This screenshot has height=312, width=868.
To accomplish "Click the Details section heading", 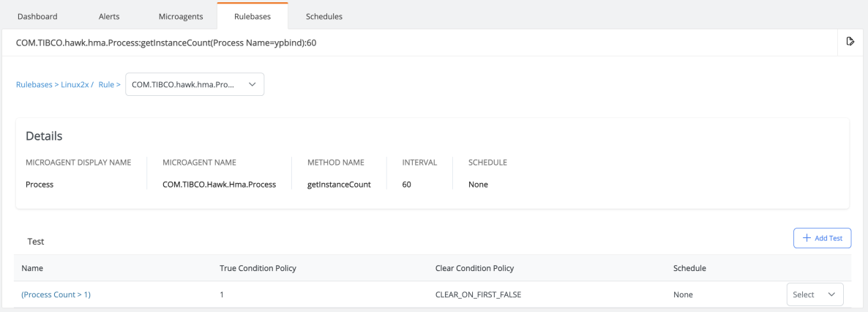I will coord(44,136).
